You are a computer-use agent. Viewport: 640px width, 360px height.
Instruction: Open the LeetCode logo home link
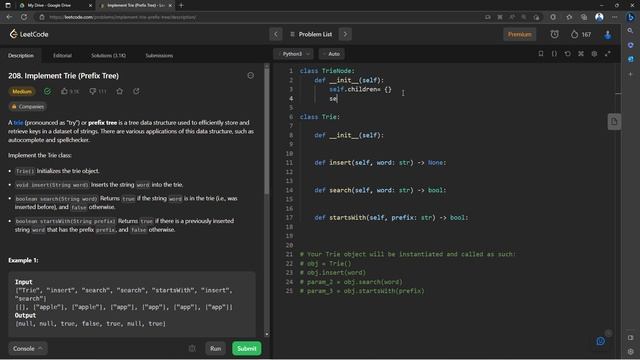pos(29,34)
